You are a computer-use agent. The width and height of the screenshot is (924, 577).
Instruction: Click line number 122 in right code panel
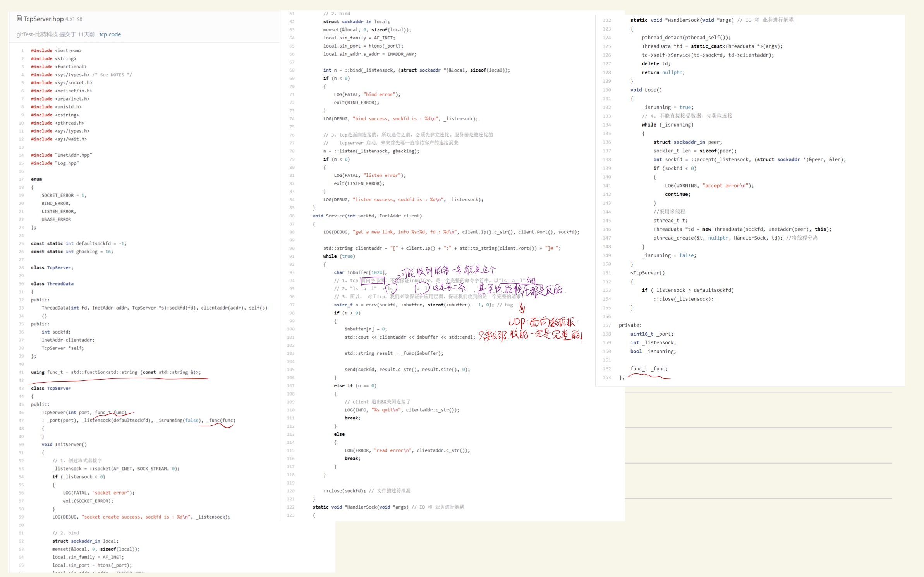pyautogui.click(x=606, y=20)
